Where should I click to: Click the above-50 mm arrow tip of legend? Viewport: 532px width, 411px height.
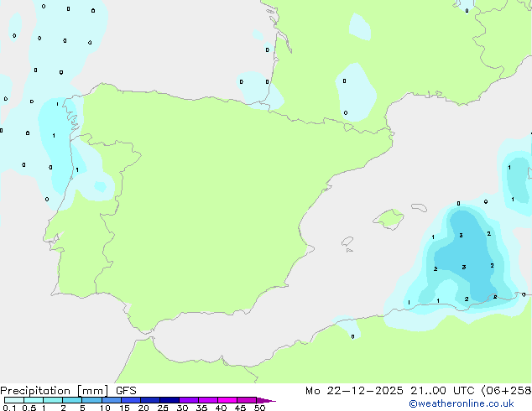click(x=266, y=400)
